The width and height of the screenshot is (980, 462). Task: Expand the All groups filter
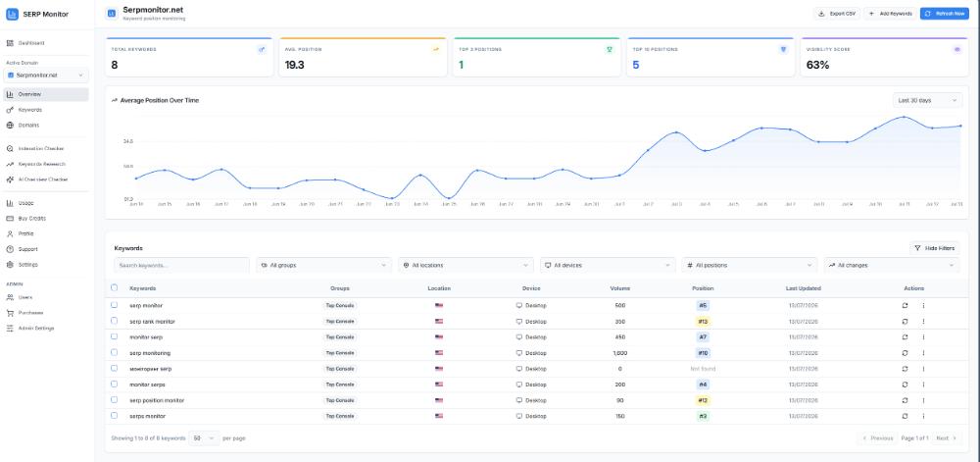click(323, 265)
